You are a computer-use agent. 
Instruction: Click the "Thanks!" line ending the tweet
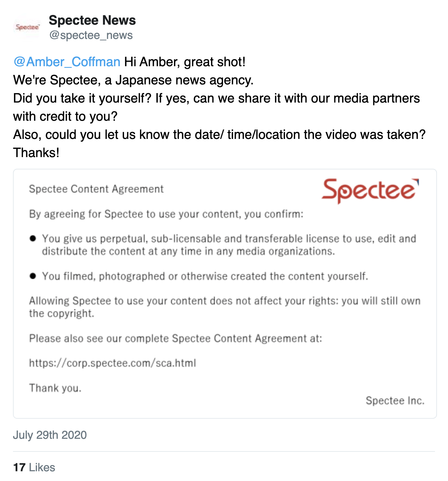[x=36, y=153]
